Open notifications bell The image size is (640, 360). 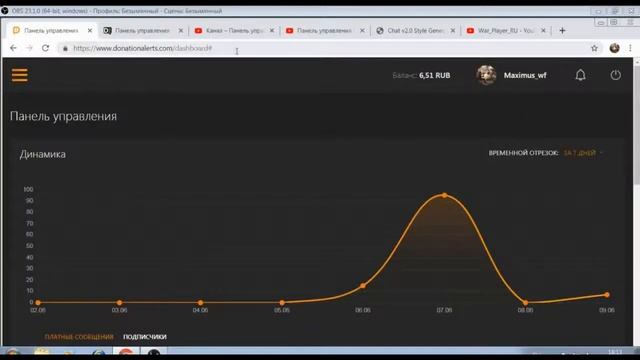(x=580, y=75)
